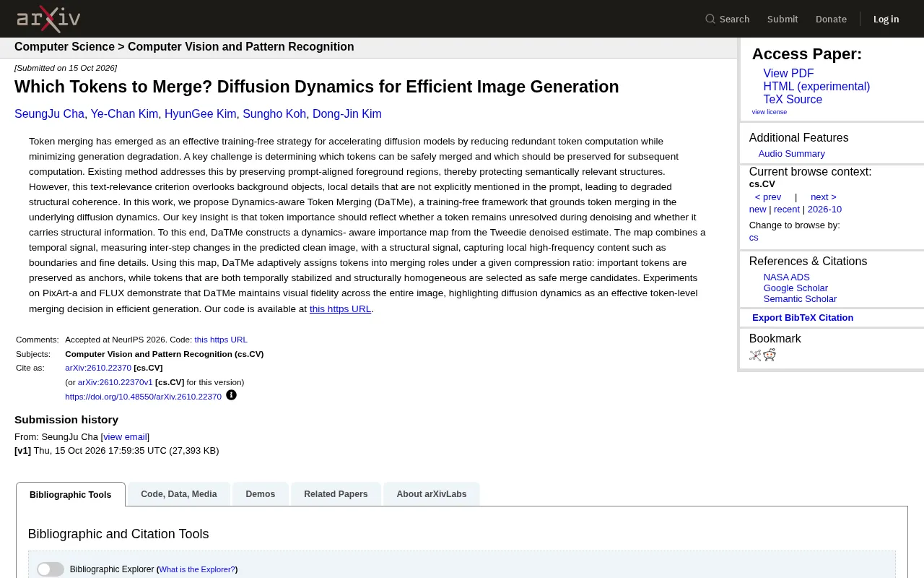924x578 pixels.
Task: Open NASA ADS references
Action: tap(787, 277)
